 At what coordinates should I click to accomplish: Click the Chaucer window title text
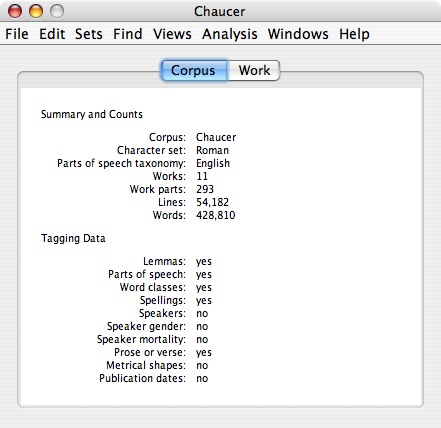point(220,12)
